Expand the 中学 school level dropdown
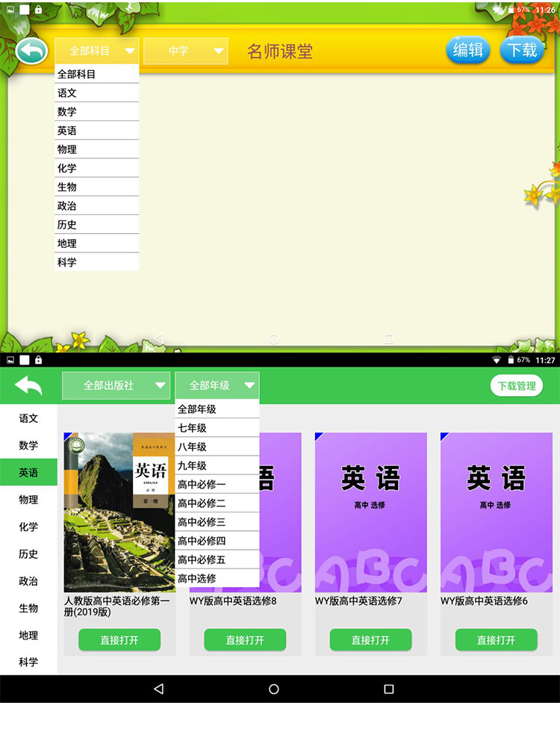Image resolution: width=560 pixels, height=729 pixels. 185,51
